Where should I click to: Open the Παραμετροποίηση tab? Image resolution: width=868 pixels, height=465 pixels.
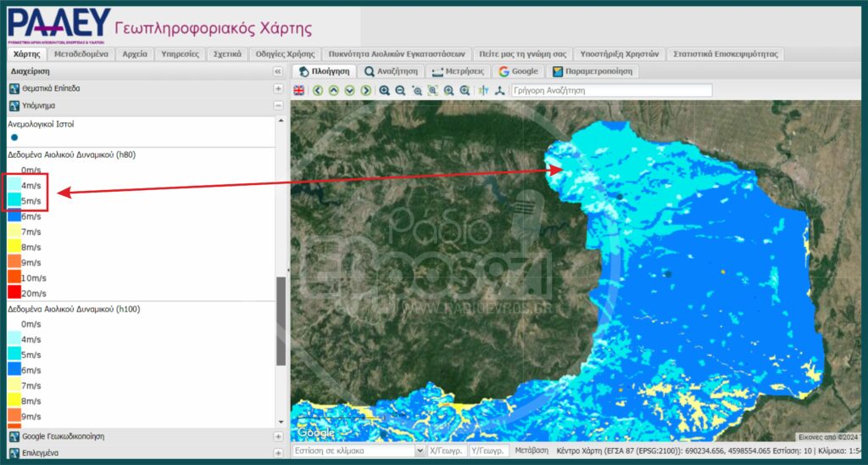592,72
